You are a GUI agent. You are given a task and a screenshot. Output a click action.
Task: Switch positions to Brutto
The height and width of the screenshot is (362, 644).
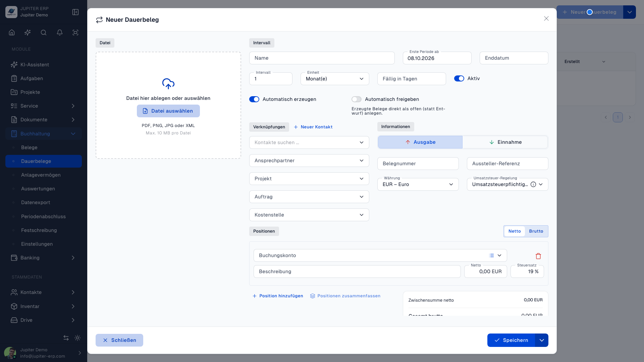coord(536,231)
